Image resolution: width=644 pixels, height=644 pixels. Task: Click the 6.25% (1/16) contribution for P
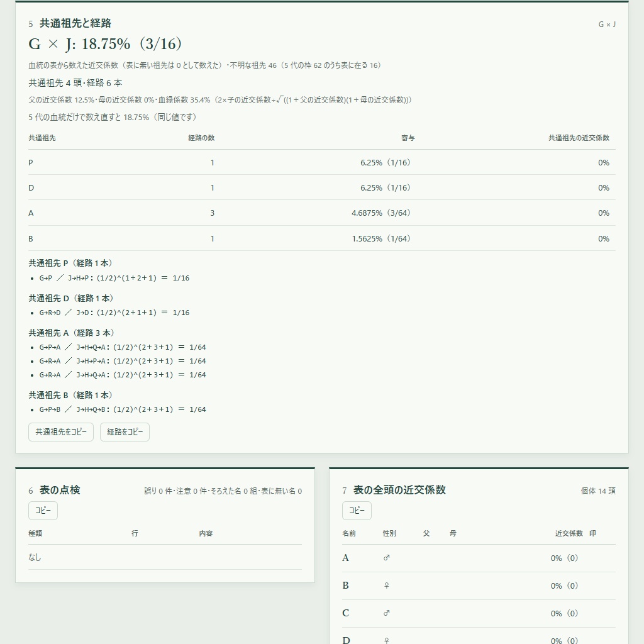pyautogui.click(x=386, y=163)
